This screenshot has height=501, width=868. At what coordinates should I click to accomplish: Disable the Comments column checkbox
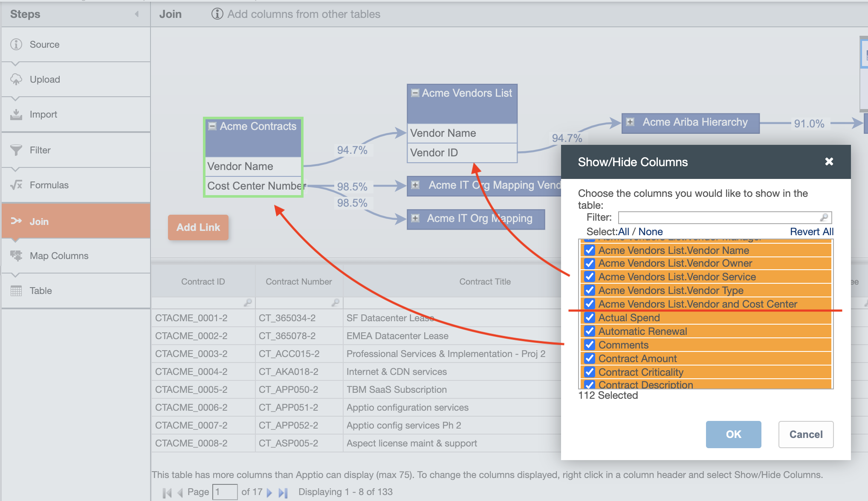pos(589,345)
